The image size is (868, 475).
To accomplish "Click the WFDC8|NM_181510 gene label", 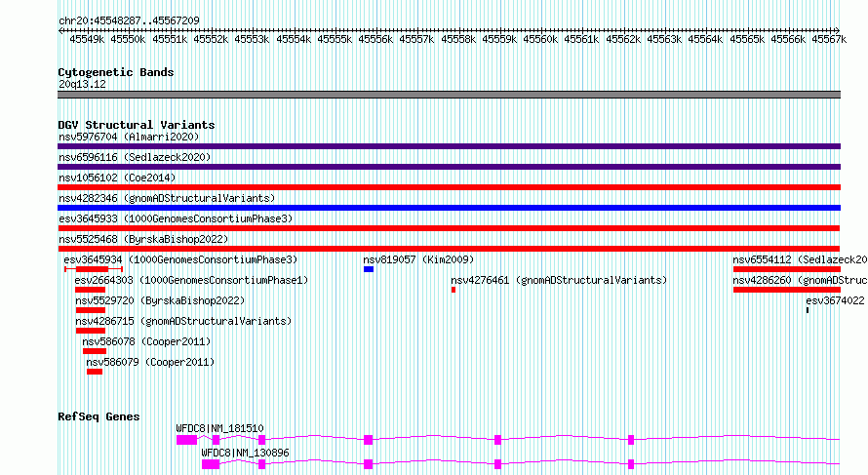I will point(219,428).
